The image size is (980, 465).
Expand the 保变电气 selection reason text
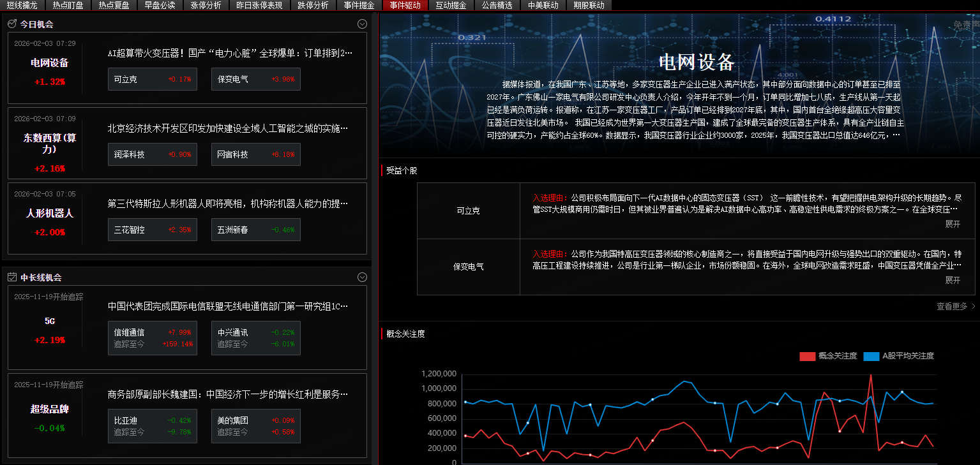click(x=953, y=280)
